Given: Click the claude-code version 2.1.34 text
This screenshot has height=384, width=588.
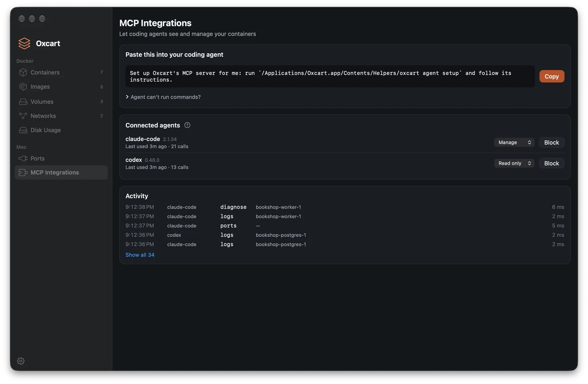Looking at the screenshot, I should 170,139.
